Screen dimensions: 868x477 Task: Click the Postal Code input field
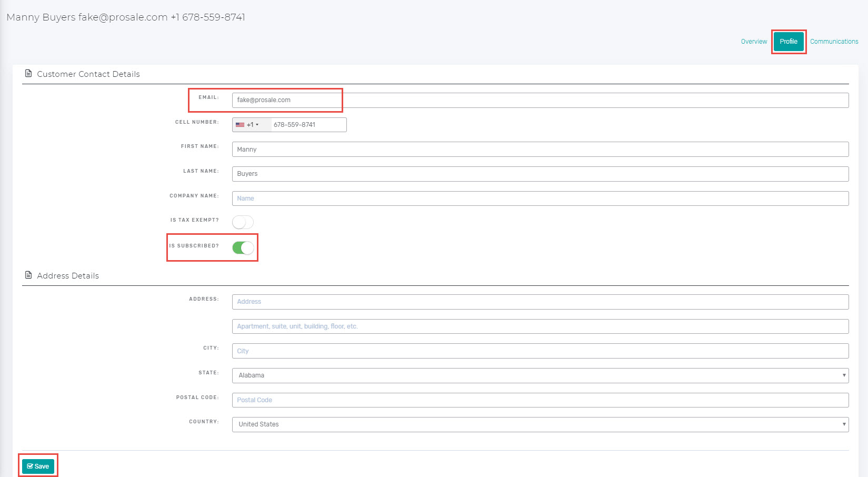point(540,400)
